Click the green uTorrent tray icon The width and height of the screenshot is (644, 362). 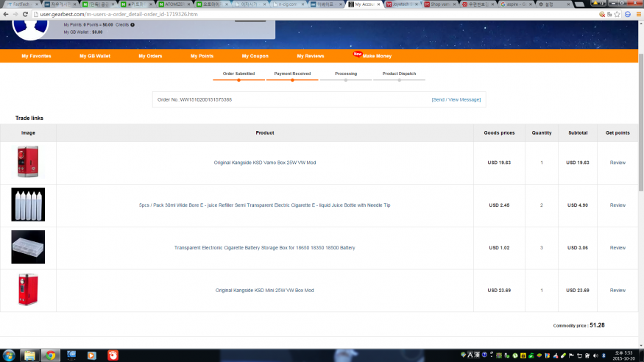[x=515, y=355]
